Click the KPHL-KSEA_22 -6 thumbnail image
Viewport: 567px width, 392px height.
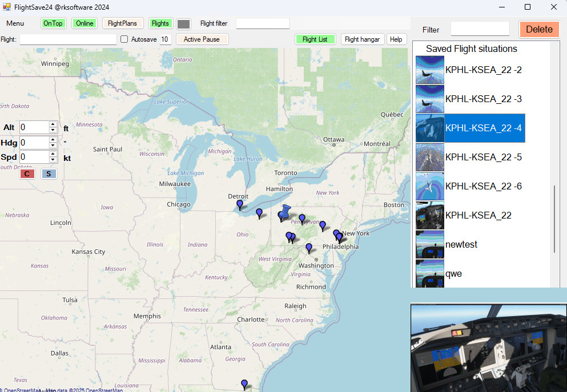(429, 186)
